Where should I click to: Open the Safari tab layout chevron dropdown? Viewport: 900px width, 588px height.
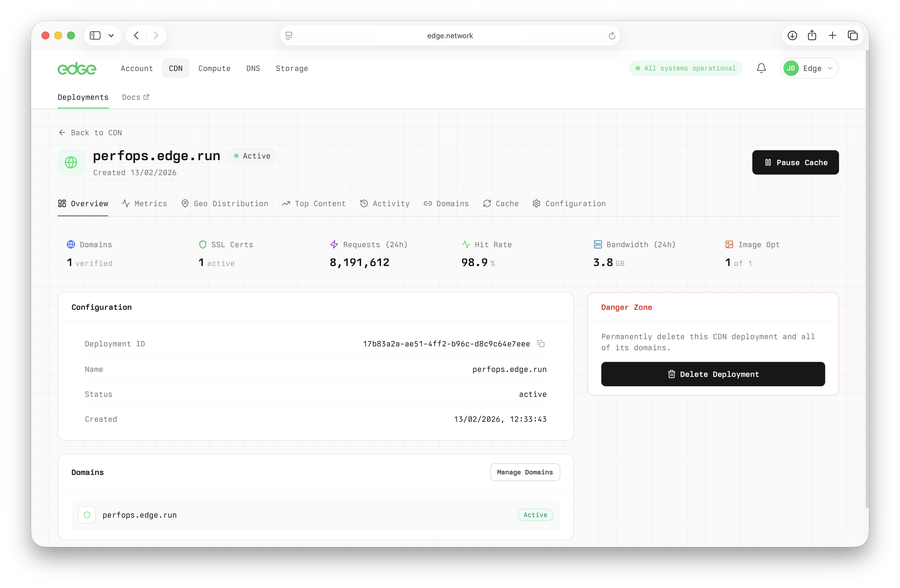pos(111,35)
